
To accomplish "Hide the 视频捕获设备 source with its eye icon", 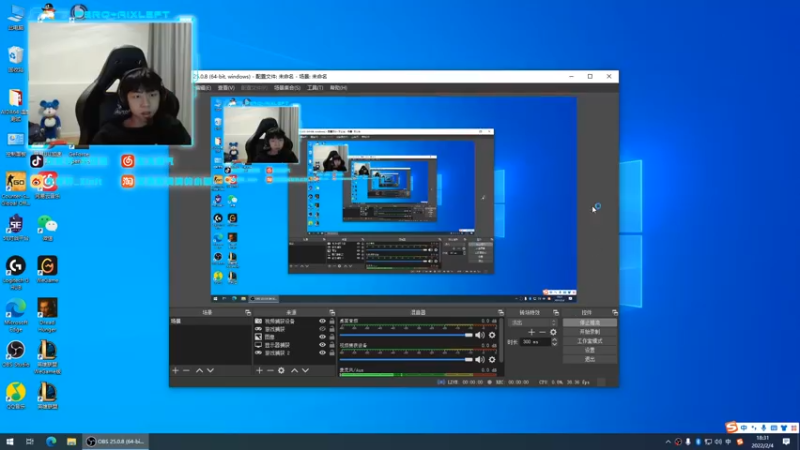I will point(322,321).
